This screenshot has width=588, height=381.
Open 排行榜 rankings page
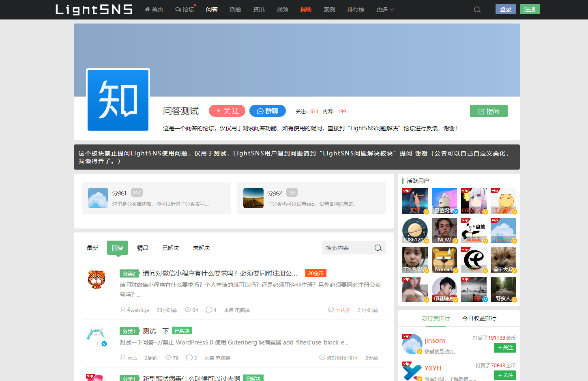coord(356,9)
